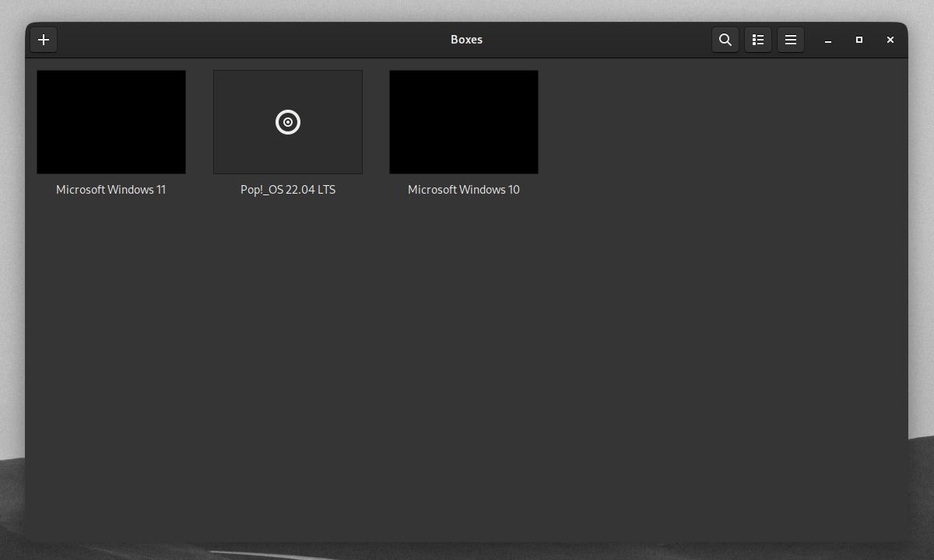Maximize the Boxes window

859,40
